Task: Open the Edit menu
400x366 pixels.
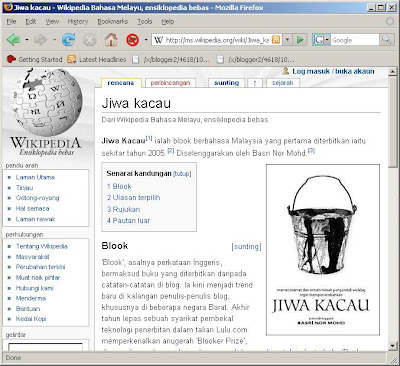Action: (31, 22)
